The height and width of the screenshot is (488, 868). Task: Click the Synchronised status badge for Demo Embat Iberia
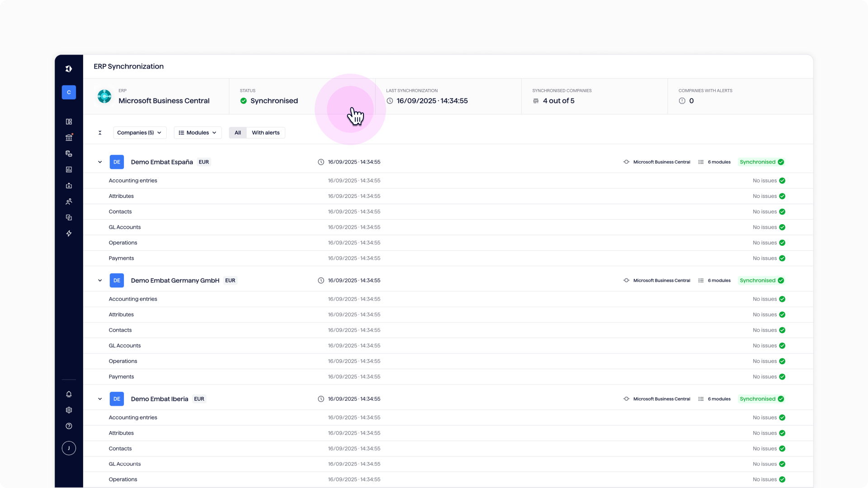pyautogui.click(x=761, y=399)
